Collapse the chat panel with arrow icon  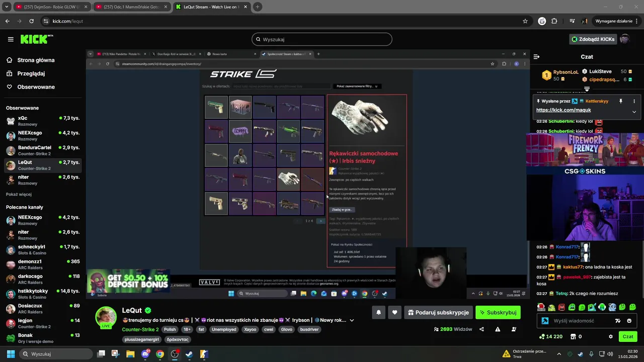click(536, 57)
